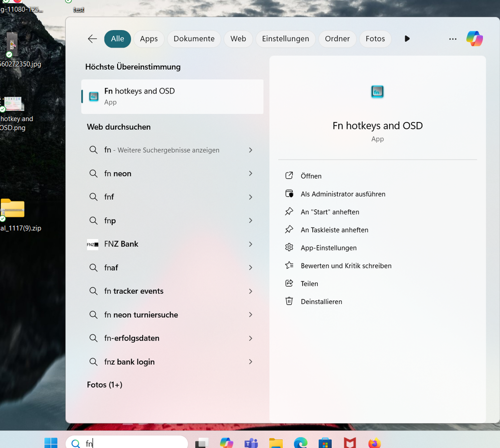The image size is (500, 448).
Task: Open File Explorer from the taskbar
Action: coord(276,442)
